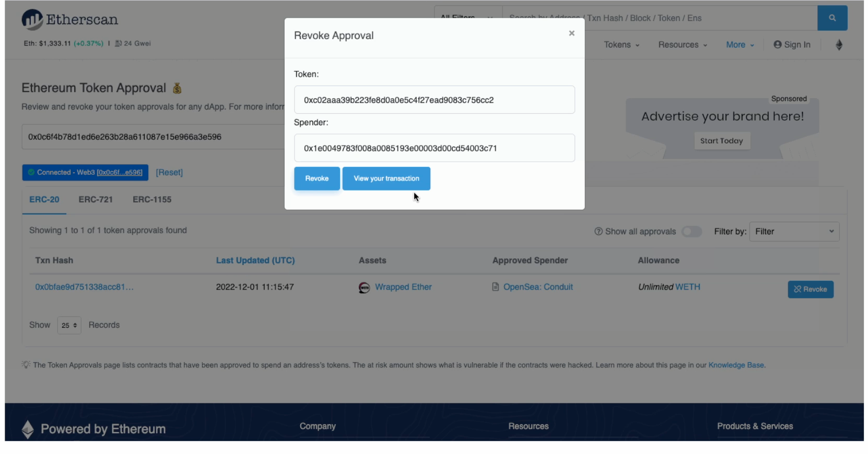Click the Products & Services footer heading
This screenshot has width=868, height=454.
(x=755, y=426)
